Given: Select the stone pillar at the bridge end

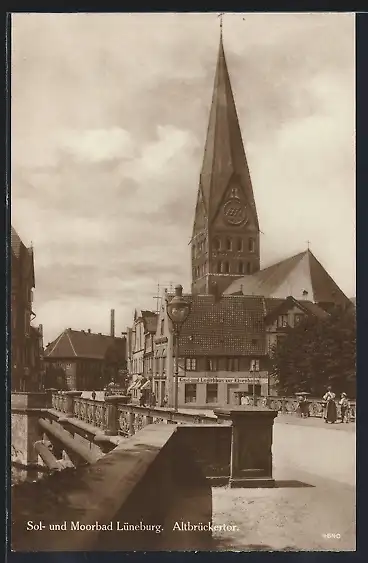Looking at the screenshot, I should click(252, 448).
